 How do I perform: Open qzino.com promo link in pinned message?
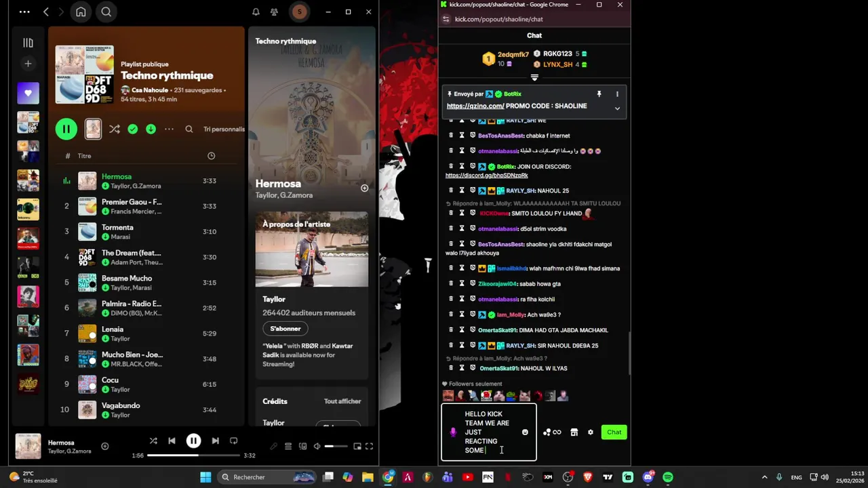(475, 106)
